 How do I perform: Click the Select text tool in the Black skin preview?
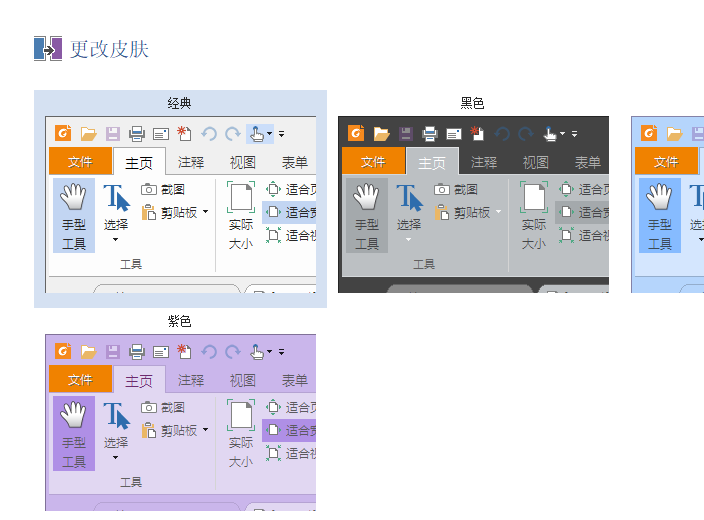pos(409,198)
